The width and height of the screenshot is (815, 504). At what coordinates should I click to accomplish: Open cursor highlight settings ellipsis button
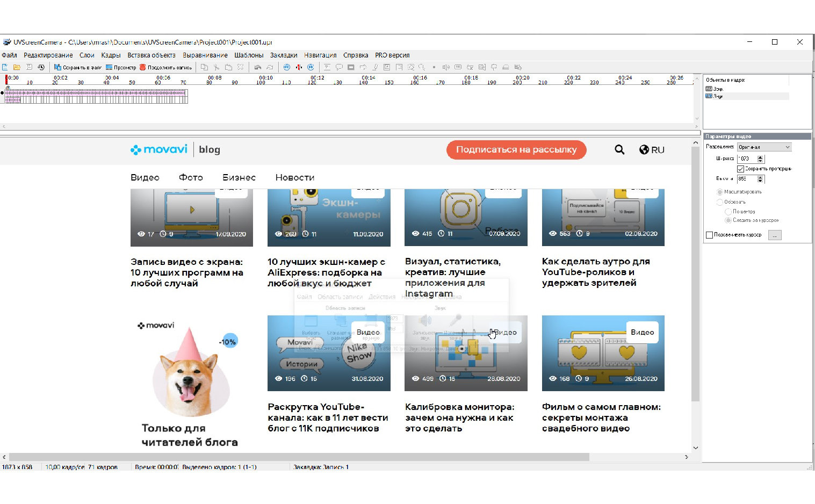[x=775, y=235]
